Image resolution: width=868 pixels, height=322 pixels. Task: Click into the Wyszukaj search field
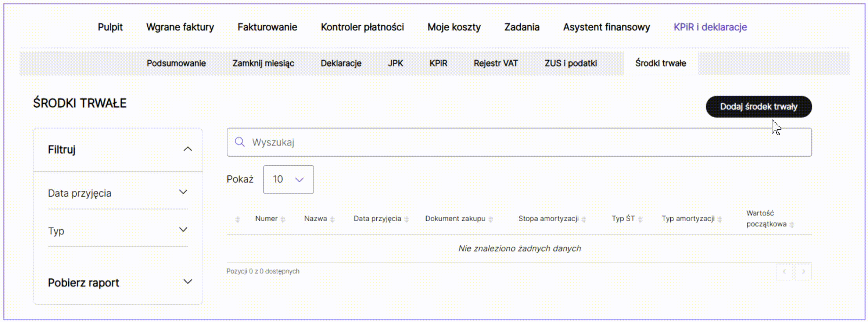coord(519,142)
